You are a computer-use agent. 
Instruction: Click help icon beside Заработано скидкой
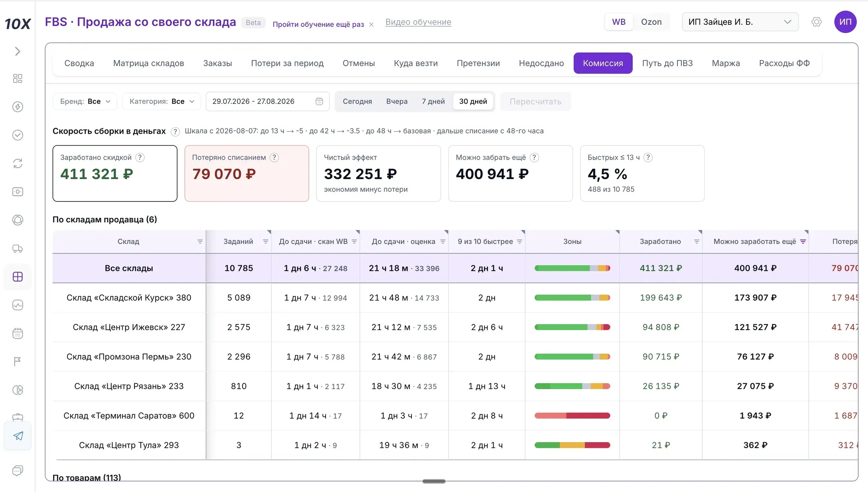pos(140,157)
